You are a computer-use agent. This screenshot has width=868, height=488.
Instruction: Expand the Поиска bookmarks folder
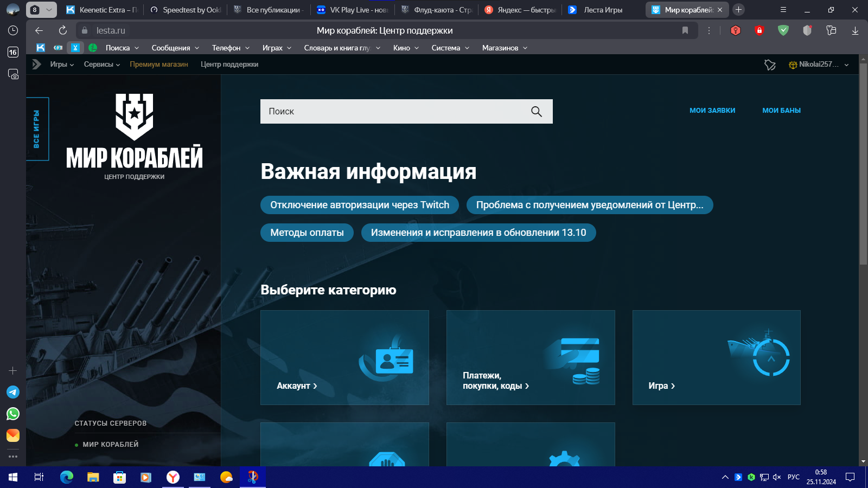coord(122,48)
